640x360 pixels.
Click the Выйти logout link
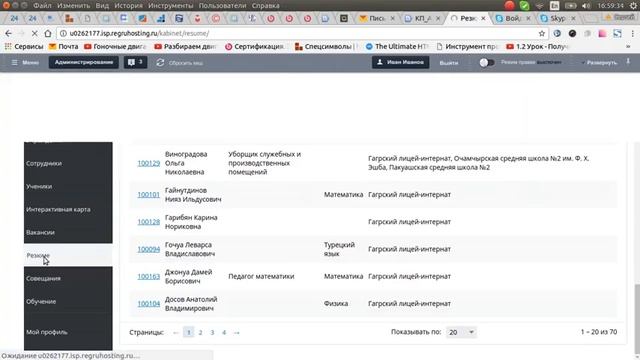click(x=449, y=63)
